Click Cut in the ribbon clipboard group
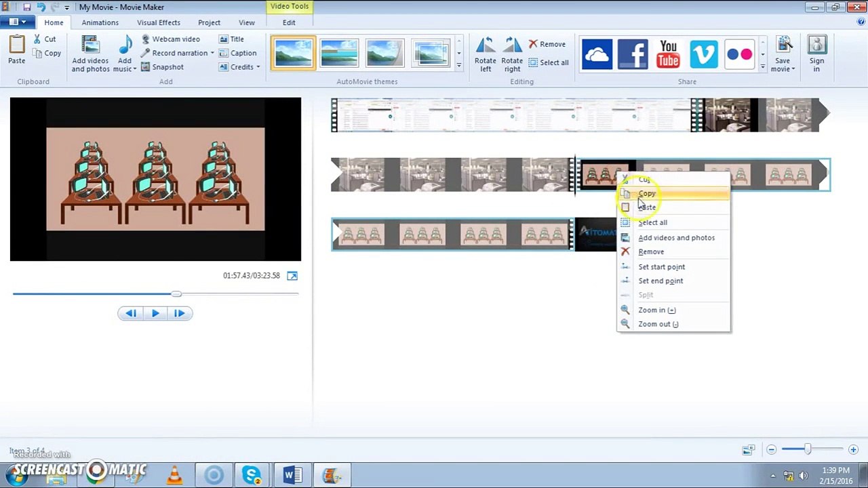 click(45, 39)
